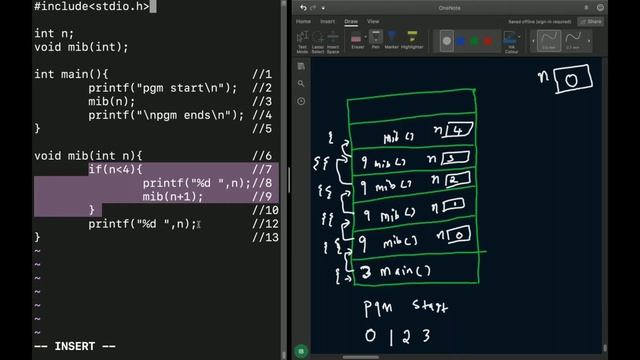
Task: Undo the last action in OneNote
Action: (303, 8)
